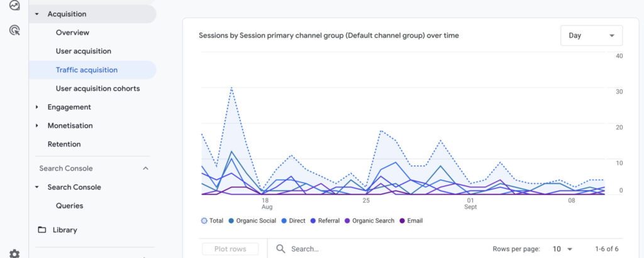Image resolution: width=644 pixels, height=258 pixels.
Task: Expand the Monetisation section
Action: [37, 126]
